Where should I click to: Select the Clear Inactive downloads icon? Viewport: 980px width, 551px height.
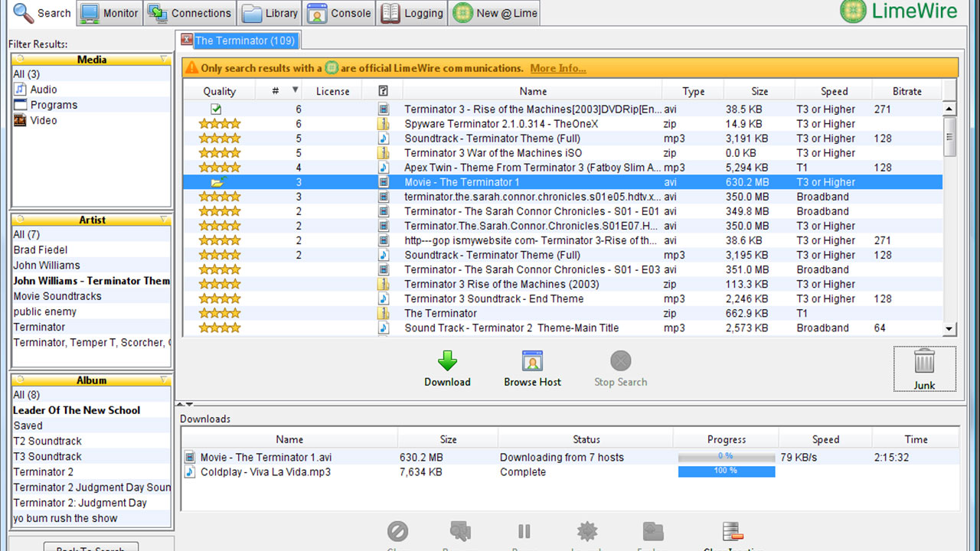click(730, 532)
